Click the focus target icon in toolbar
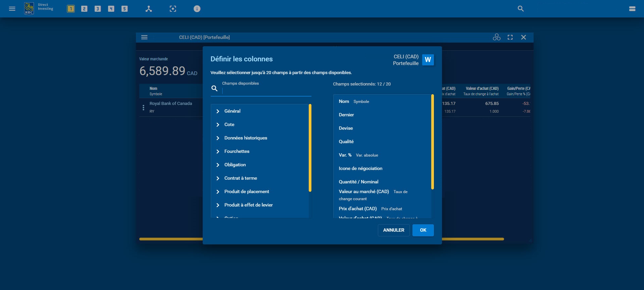Screen dimensions: 644x290 173,9
